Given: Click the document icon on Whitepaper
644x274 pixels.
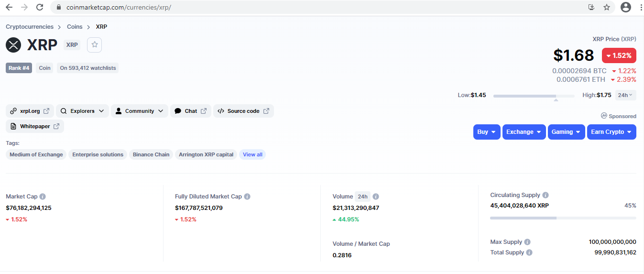Looking at the screenshot, I should click(x=13, y=126).
